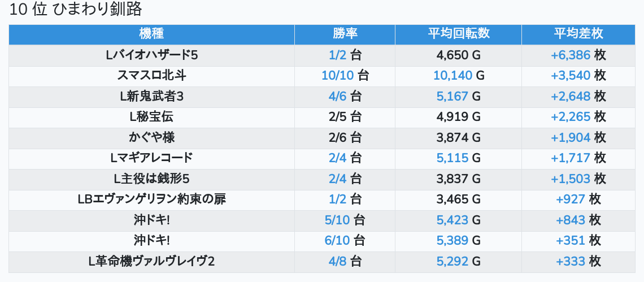Open the 5,167 average spins link
Image resolution: width=644 pixels, height=282 pixels.
click(x=452, y=97)
